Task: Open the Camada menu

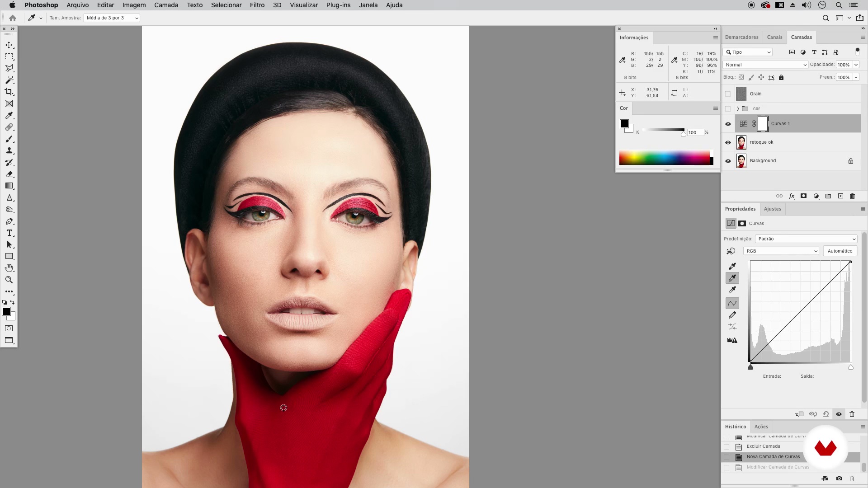Action: (166, 5)
